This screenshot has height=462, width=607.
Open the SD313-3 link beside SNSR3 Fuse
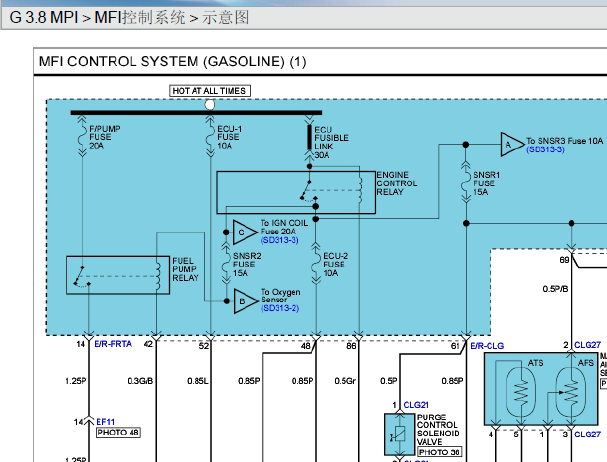pyautogui.click(x=545, y=149)
